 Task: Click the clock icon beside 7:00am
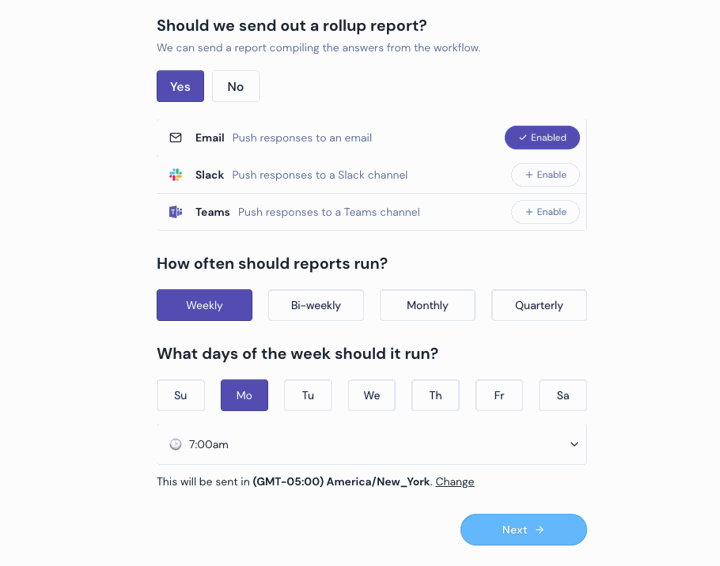click(x=175, y=444)
